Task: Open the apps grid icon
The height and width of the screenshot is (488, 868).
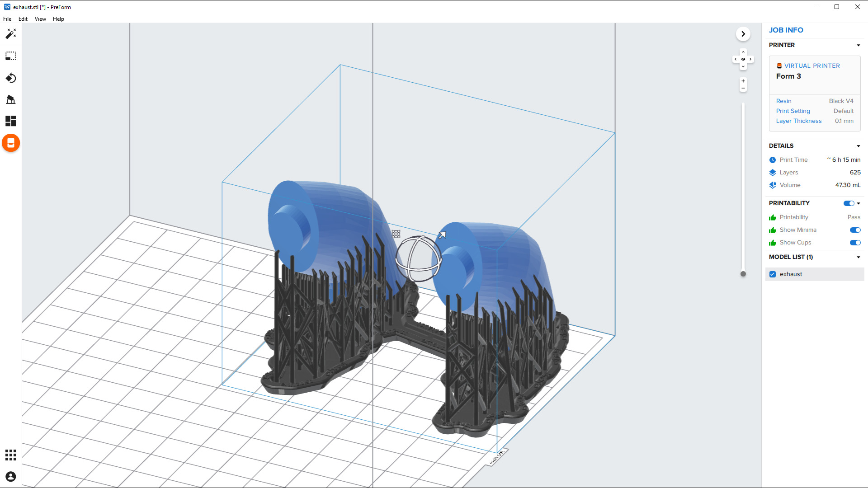Action: tap(11, 455)
